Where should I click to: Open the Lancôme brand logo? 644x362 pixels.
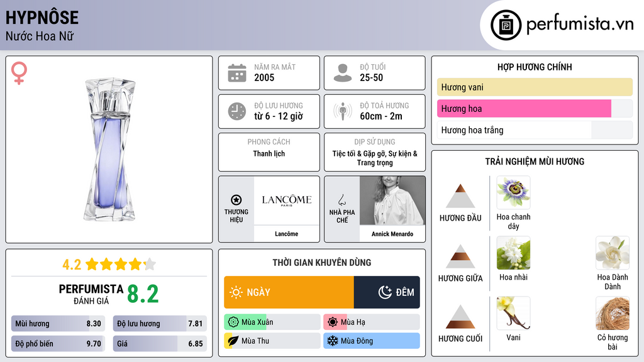tap(286, 201)
